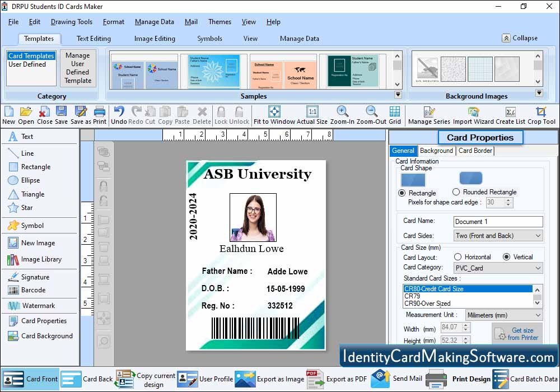
Task: Add a Watermark to the card
Action: (31, 306)
